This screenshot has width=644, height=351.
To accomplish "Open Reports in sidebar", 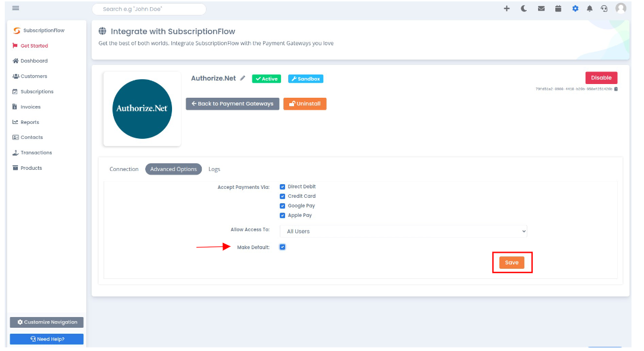I will tap(26, 123).
